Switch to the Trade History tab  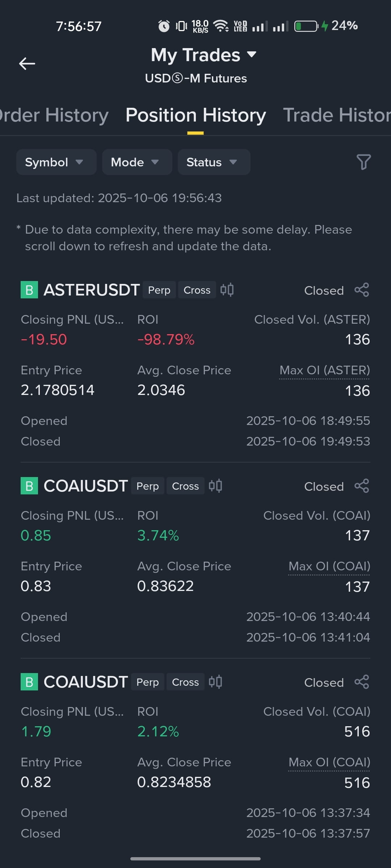337,115
